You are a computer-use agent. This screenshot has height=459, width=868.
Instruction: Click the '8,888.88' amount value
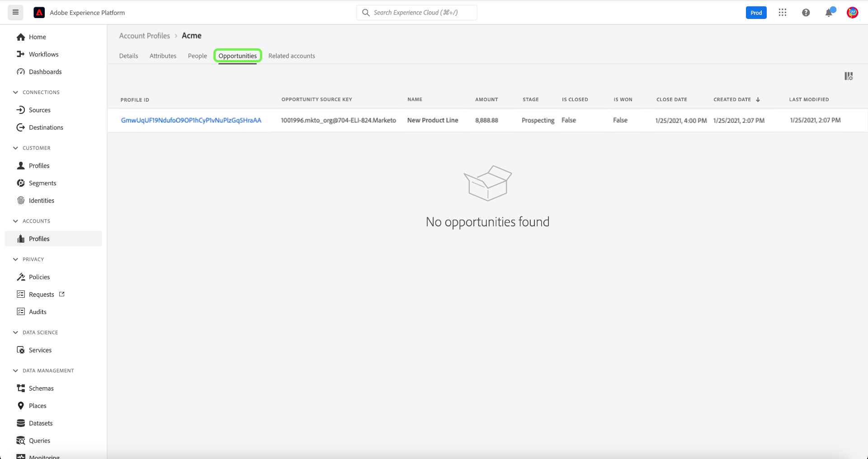pos(486,120)
